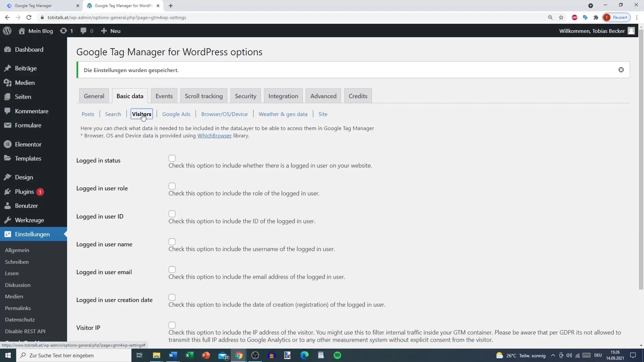Open a new browser tab

click(171, 6)
